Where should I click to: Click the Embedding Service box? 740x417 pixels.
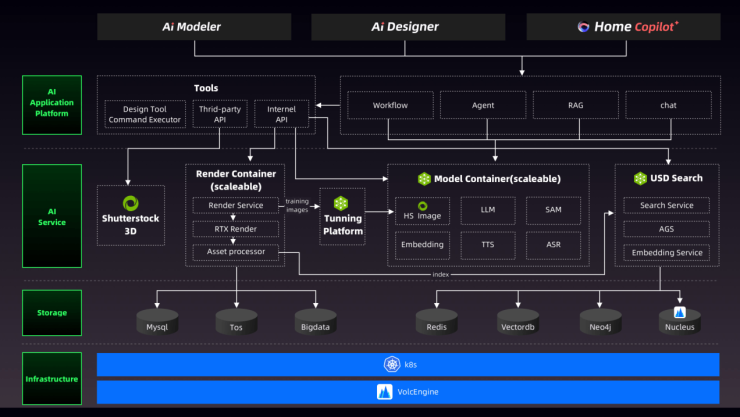pos(666,252)
